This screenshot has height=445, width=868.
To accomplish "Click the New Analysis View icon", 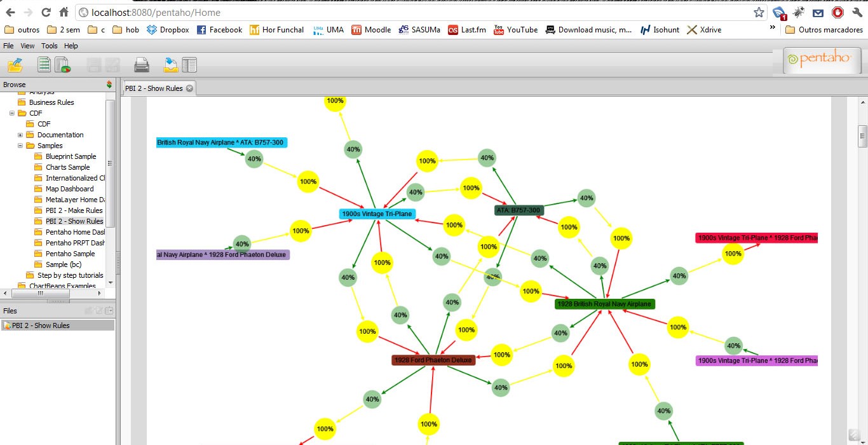I will (62, 64).
